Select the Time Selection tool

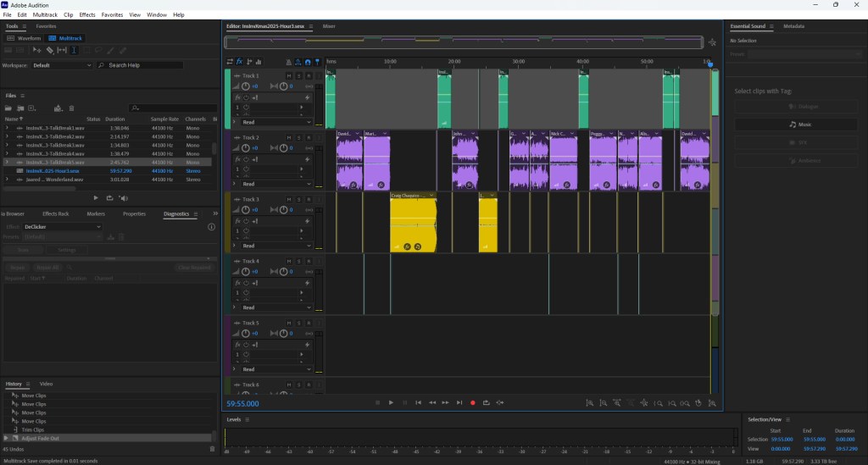74,51
